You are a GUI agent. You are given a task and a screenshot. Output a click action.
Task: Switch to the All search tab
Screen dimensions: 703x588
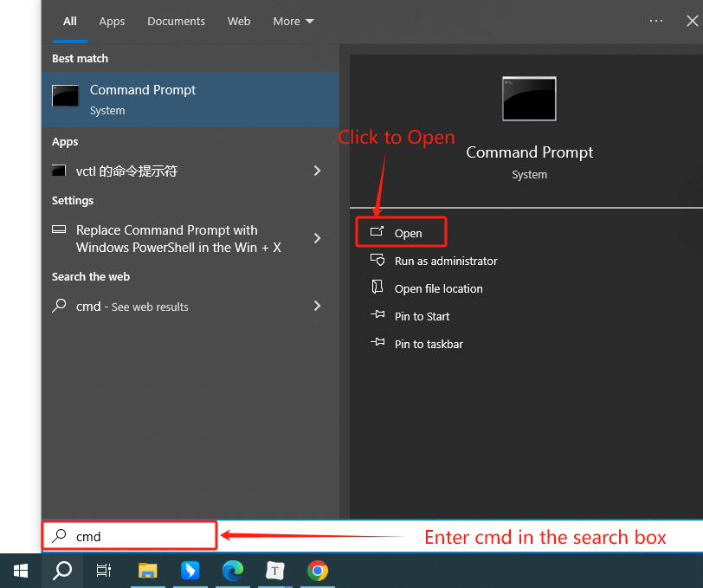tap(69, 21)
